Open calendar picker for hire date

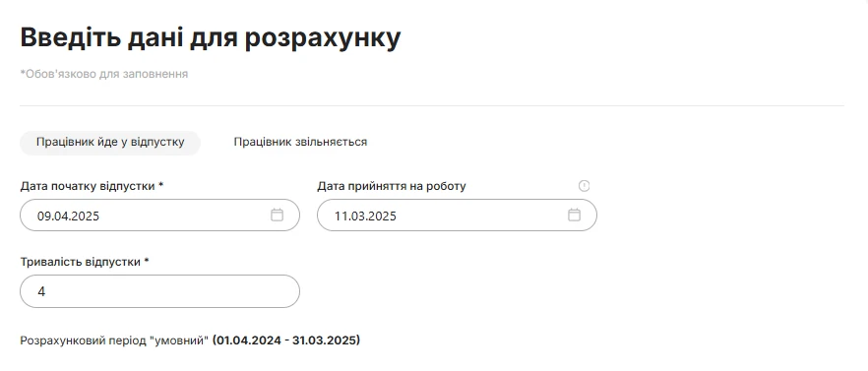point(574,215)
